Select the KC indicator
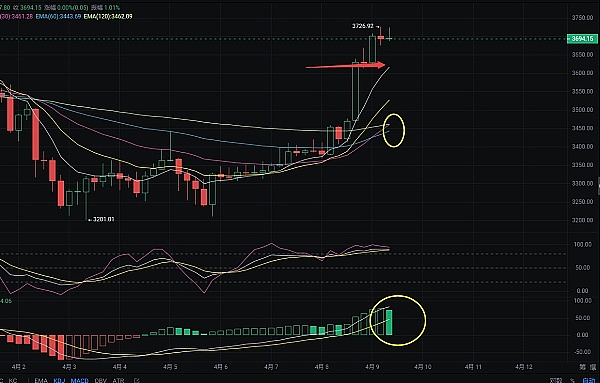This screenshot has width=600, height=383. 13,381
